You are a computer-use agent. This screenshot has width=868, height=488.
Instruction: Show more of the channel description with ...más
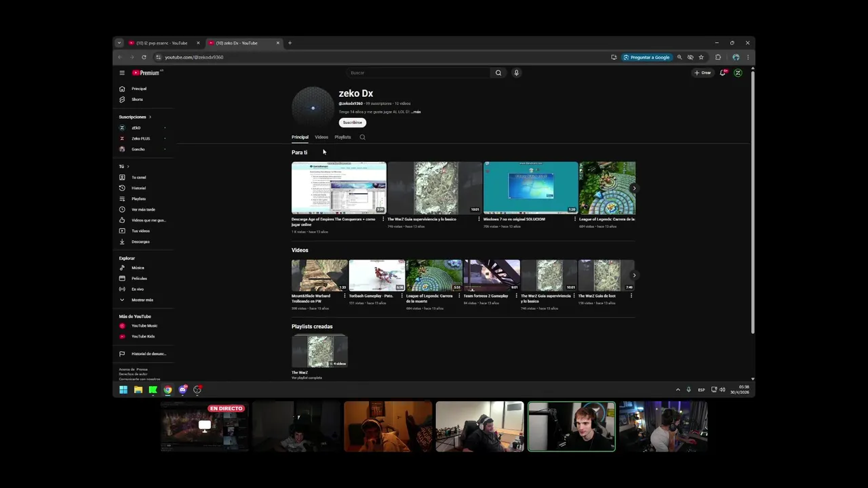416,112
